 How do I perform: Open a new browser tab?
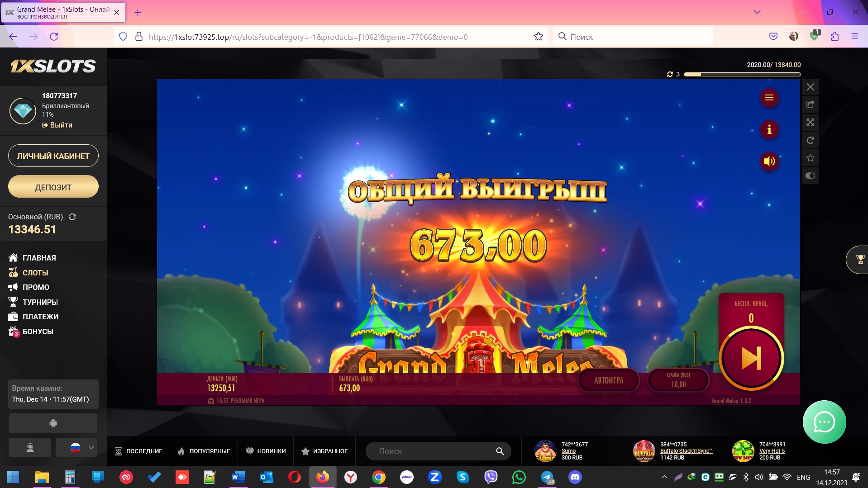coord(138,13)
